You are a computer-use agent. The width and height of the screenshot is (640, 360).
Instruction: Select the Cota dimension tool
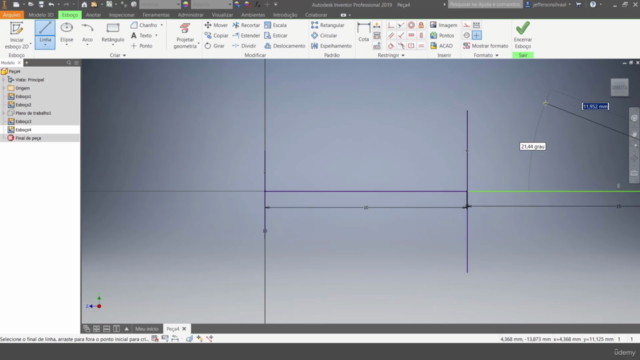point(363,32)
